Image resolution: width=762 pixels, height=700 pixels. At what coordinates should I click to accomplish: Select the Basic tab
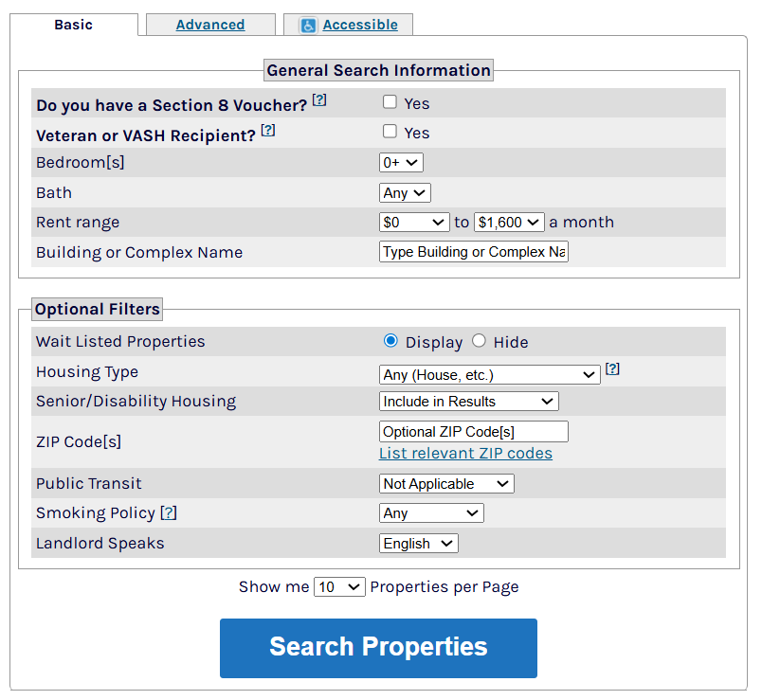pos(73,25)
